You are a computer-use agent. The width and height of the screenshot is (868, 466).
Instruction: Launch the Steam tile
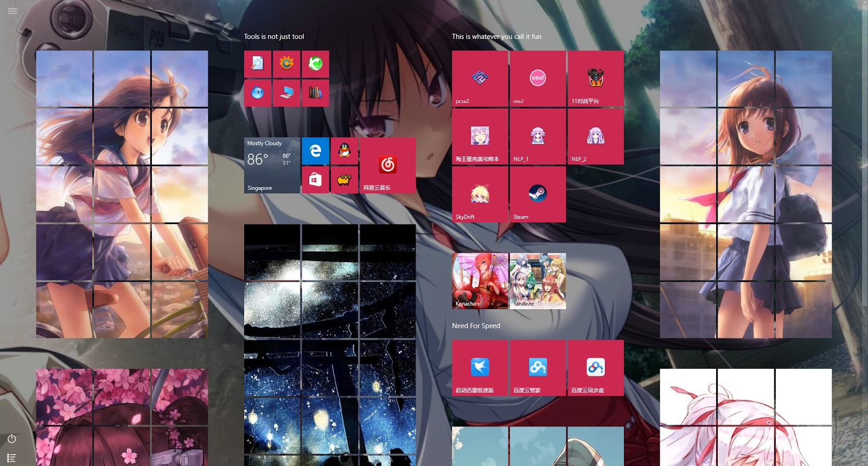(x=538, y=194)
